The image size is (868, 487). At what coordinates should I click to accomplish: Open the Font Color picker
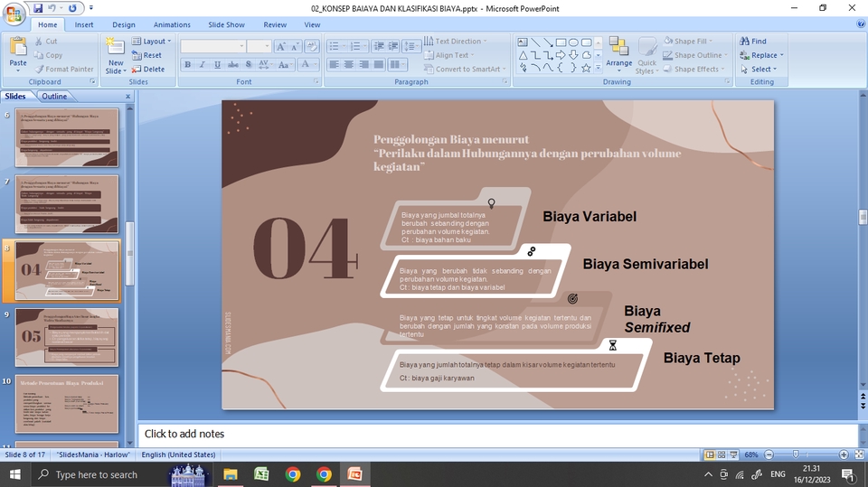pyautogui.click(x=307, y=65)
